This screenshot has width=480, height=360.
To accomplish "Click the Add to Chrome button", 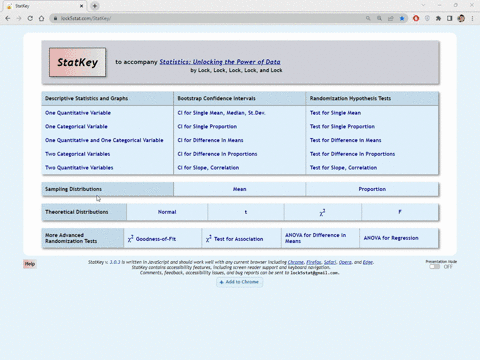I will pos(239,282).
